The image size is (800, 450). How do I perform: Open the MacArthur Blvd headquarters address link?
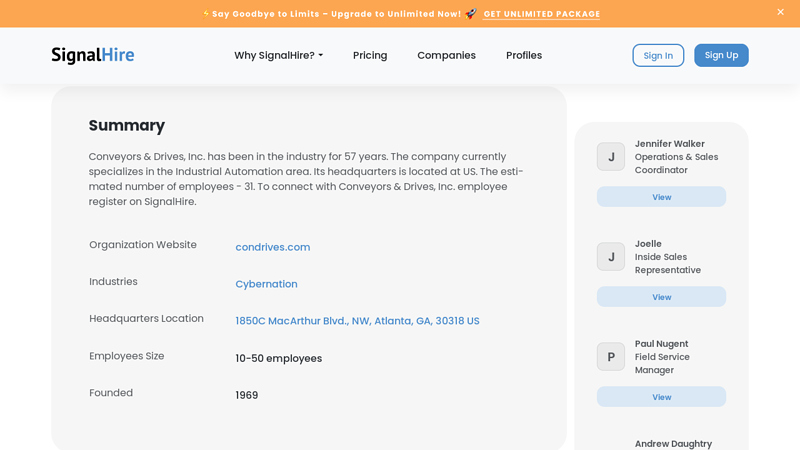tap(357, 321)
